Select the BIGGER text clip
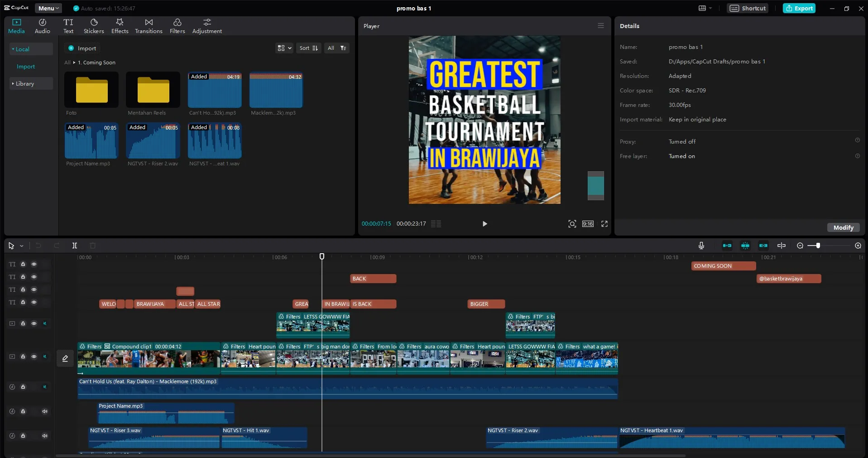868x458 pixels. coord(486,304)
